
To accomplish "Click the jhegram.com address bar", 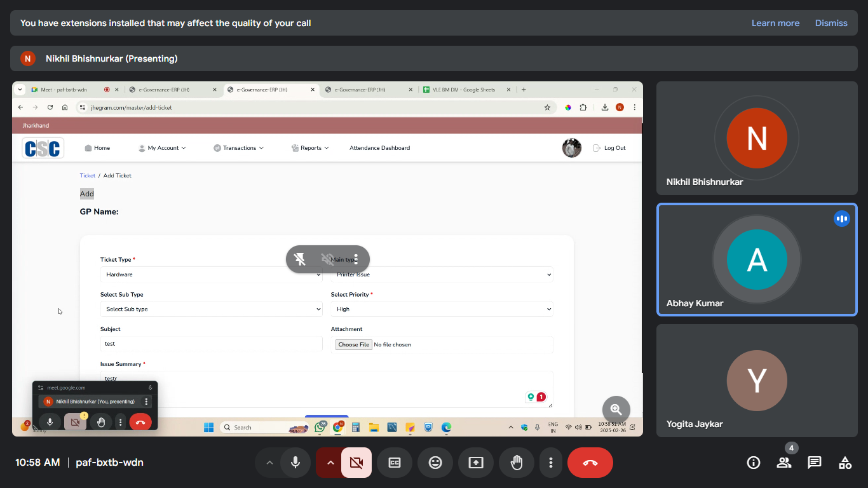I will tap(315, 107).
